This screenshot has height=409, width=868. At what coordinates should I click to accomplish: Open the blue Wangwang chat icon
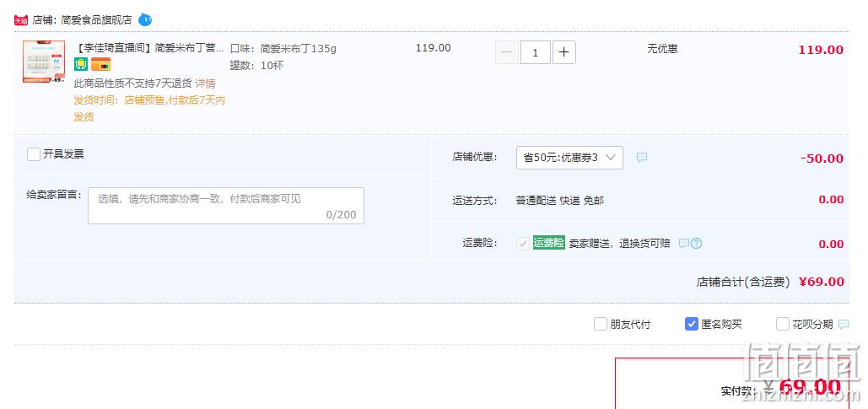[x=145, y=20]
